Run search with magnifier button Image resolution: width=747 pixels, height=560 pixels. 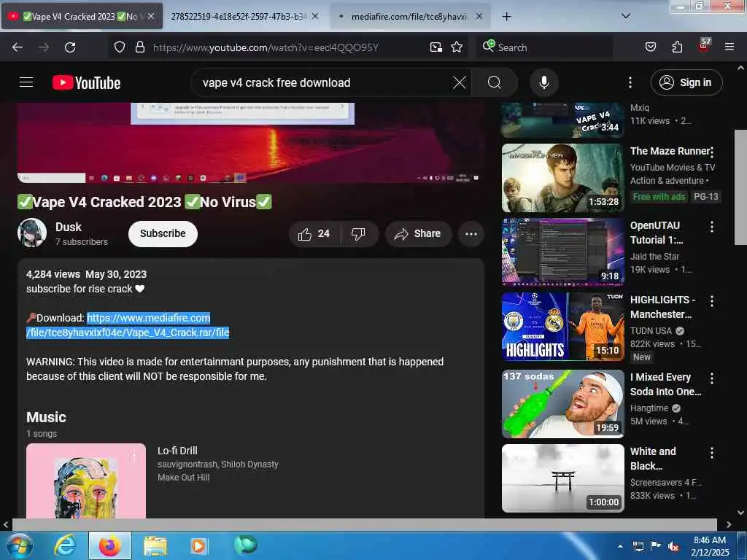495,82
